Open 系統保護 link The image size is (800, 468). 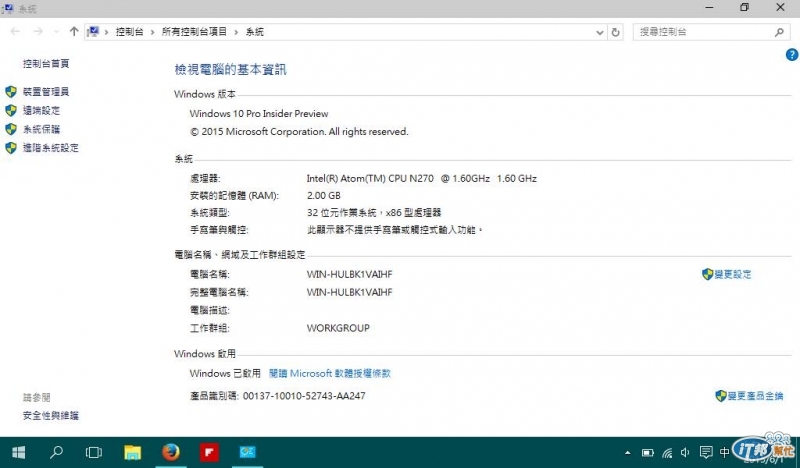[41, 129]
